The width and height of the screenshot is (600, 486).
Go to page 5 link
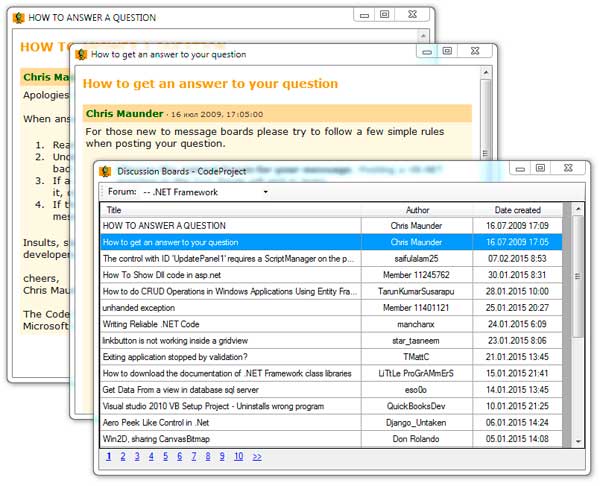pyautogui.click(x=165, y=456)
